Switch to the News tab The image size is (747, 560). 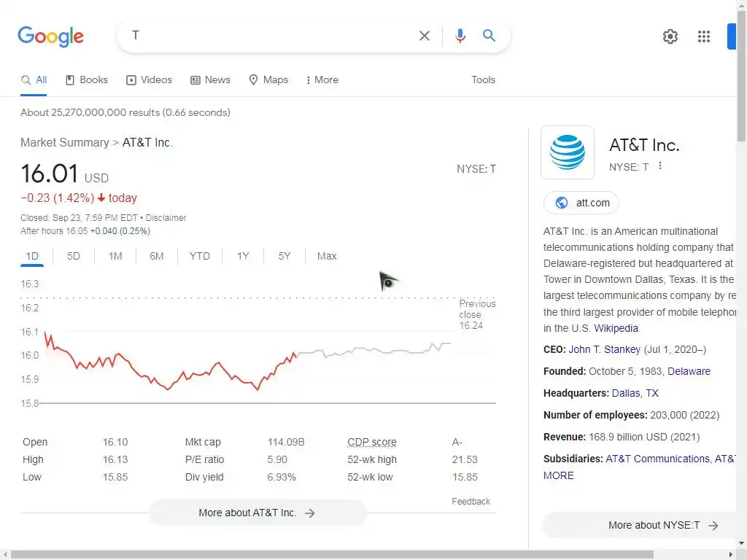click(210, 80)
